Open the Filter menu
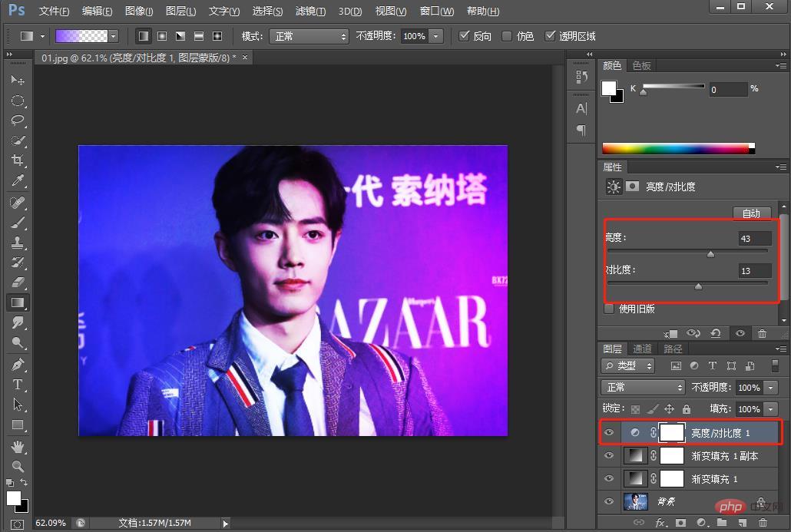Image resolution: width=791 pixels, height=532 pixels. (310, 11)
